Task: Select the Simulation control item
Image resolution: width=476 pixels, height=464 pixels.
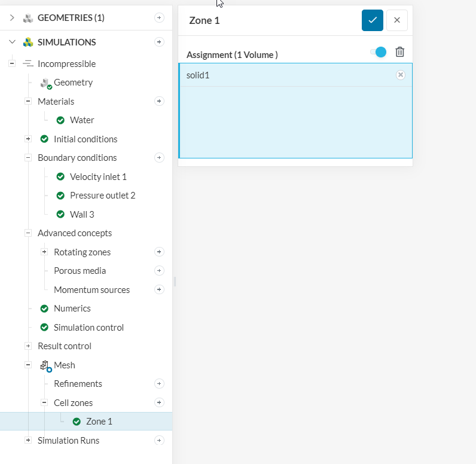Action: click(89, 328)
